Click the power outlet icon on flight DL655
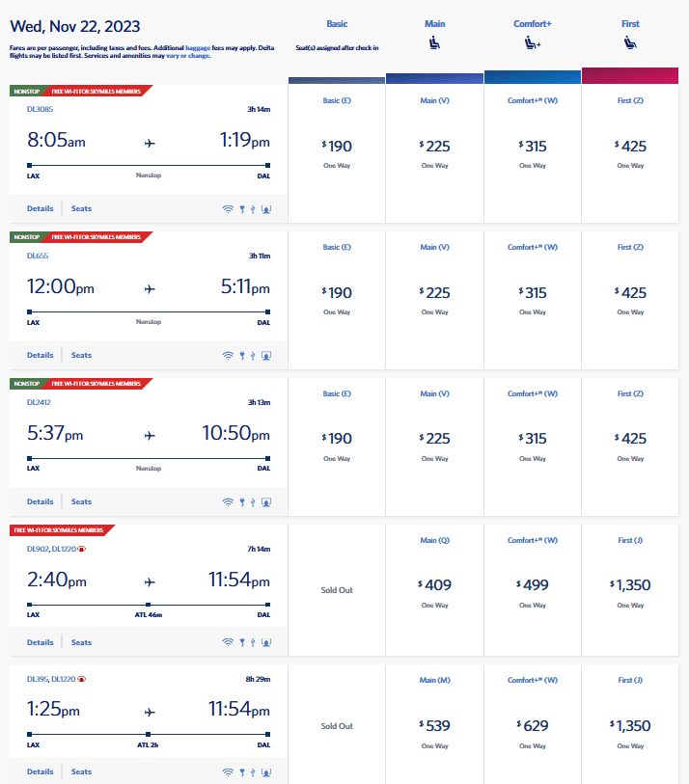 coord(241,355)
